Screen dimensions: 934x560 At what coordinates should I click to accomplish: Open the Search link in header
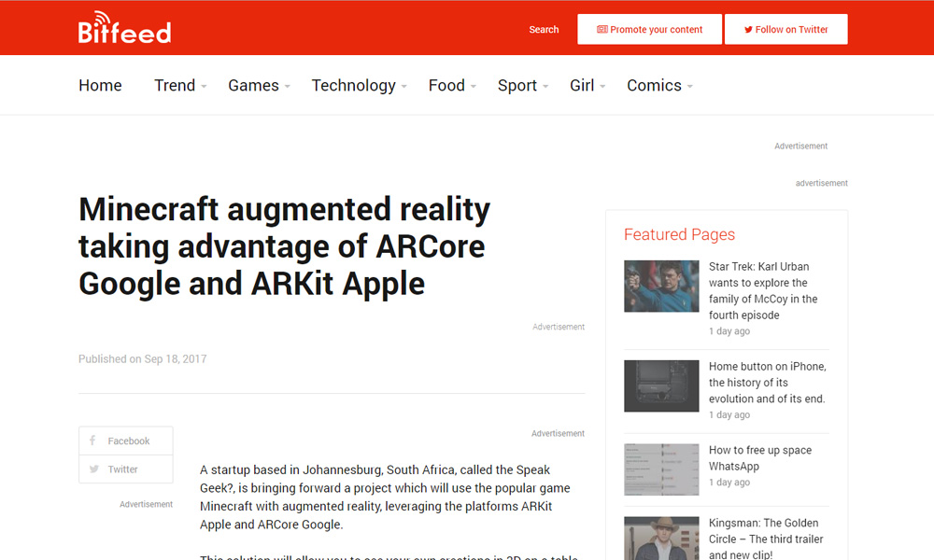pos(544,30)
